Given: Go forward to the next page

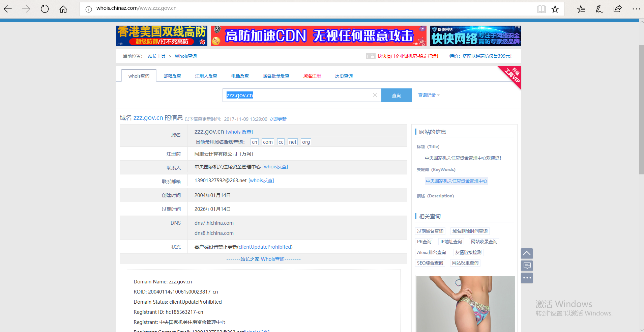Looking at the screenshot, I should (x=26, y=9).
